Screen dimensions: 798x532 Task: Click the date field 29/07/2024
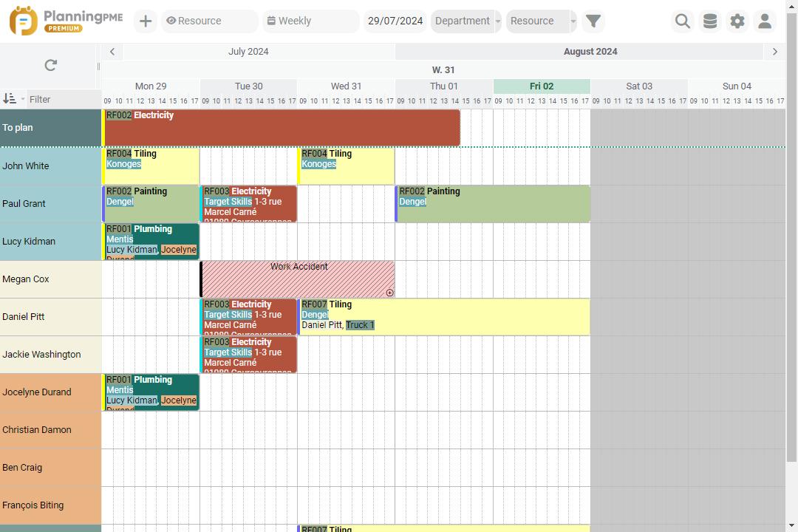395,21
